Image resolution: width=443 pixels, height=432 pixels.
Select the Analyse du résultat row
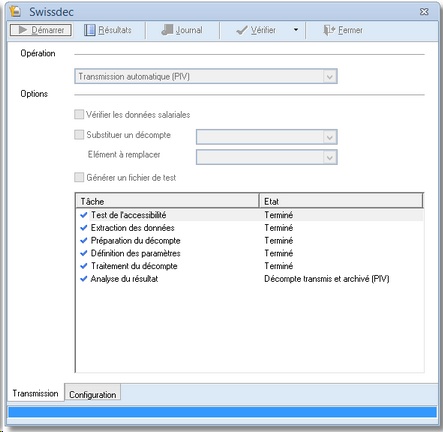[x=250, y=279]
